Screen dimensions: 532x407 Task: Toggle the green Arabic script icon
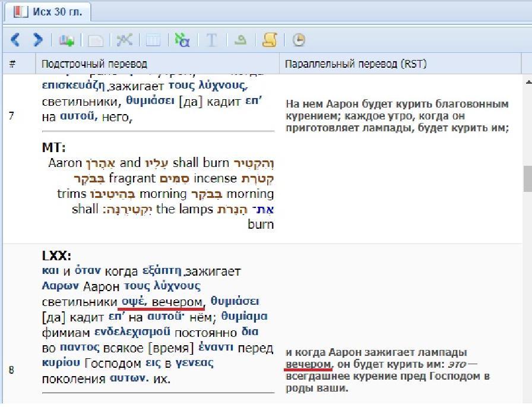pos(240,40)
